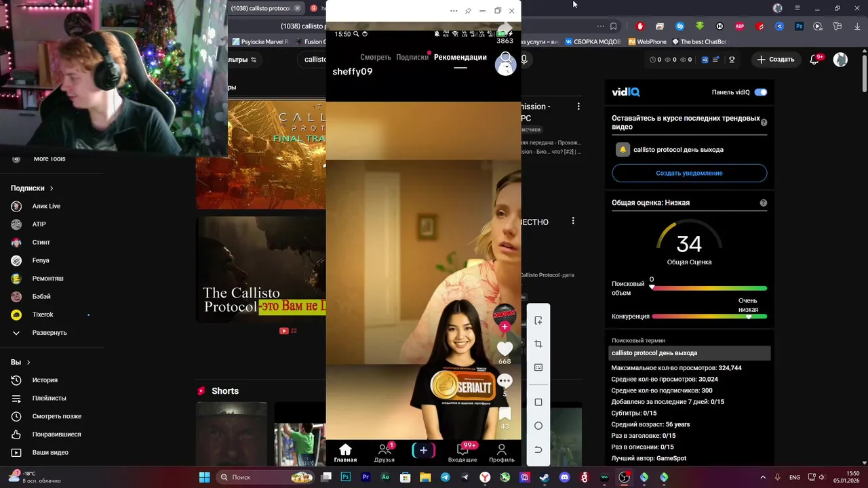This screenshot has width=868, height=488.
Task: Expand the Вы section chevron
Action: [28, 363]
